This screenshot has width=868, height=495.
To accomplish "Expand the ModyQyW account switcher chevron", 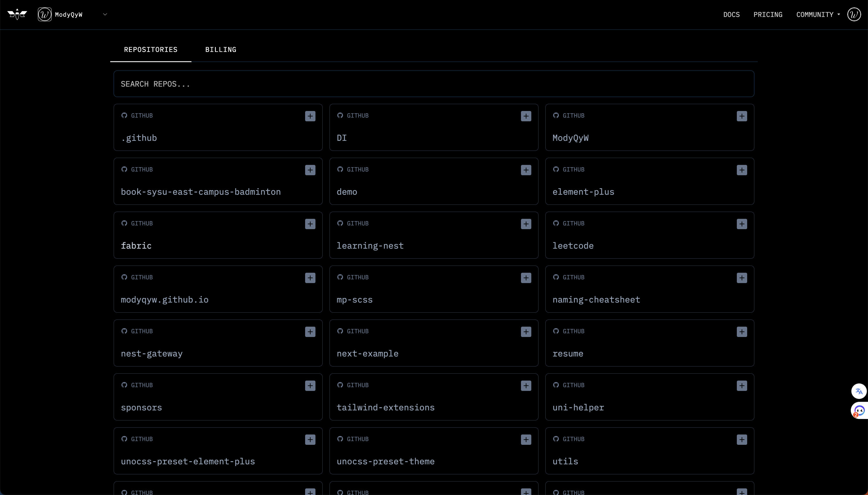I will 105,14.
